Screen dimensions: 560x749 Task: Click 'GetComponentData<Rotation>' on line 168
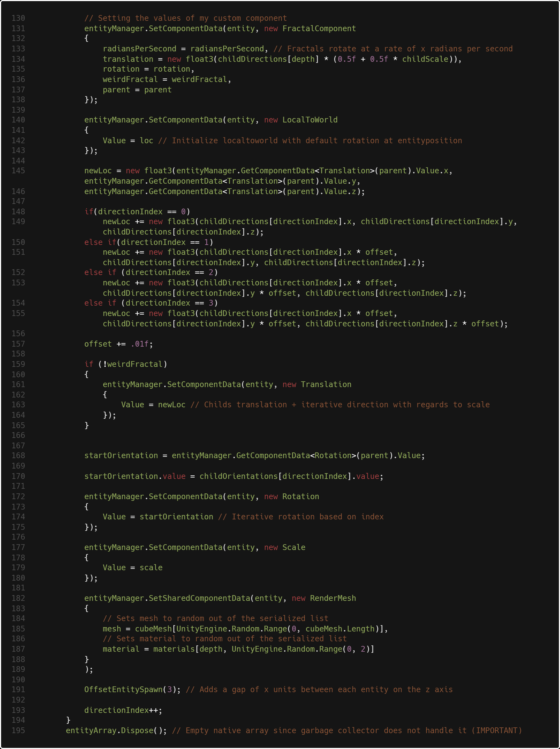click(296, 455)
